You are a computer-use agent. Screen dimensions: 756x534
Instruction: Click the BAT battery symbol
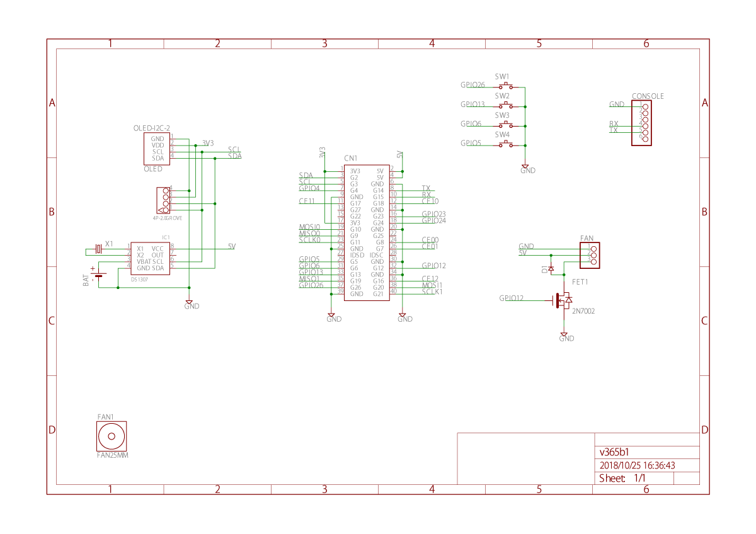click(99, 275)
